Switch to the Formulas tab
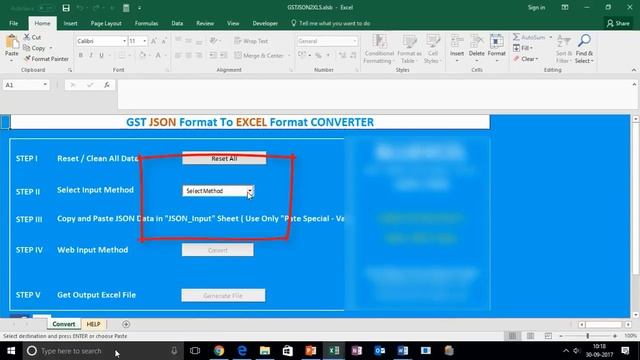This screenshot has width=640, height=360. [x=146, y=23]
